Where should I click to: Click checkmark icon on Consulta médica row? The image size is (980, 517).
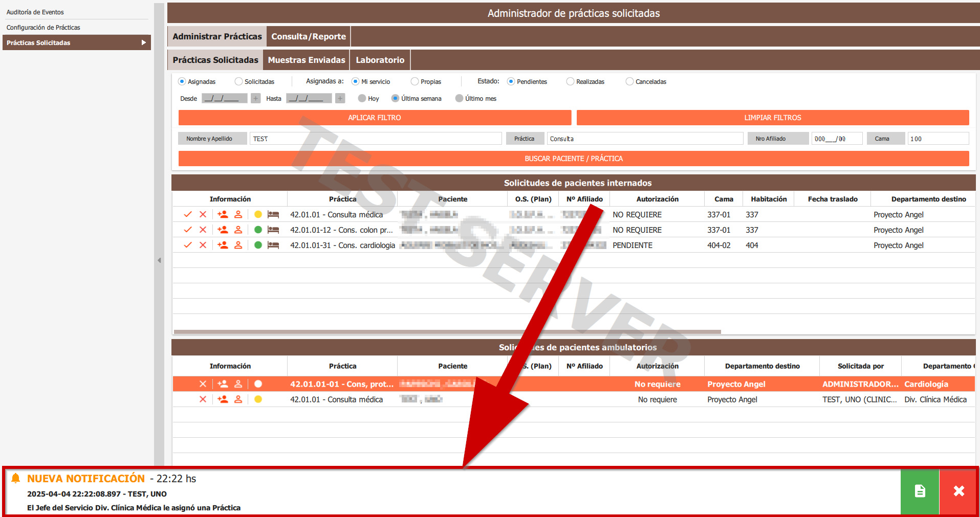pos(188,215)
